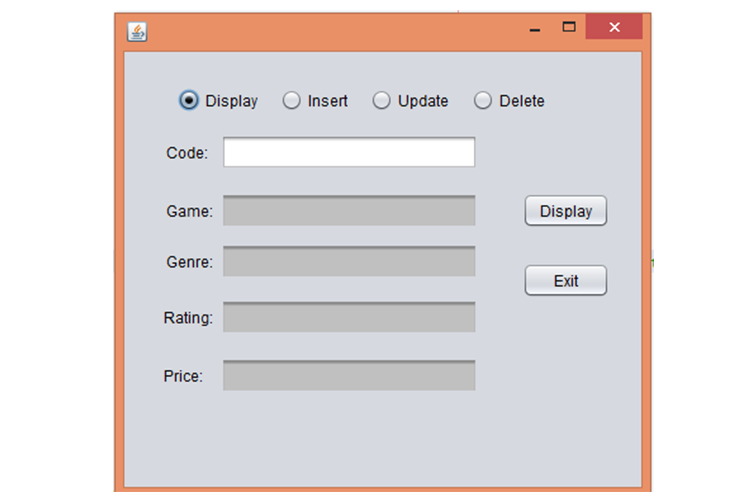
Task: Click the Java coffee cup window icon
Action: (137, 32)
